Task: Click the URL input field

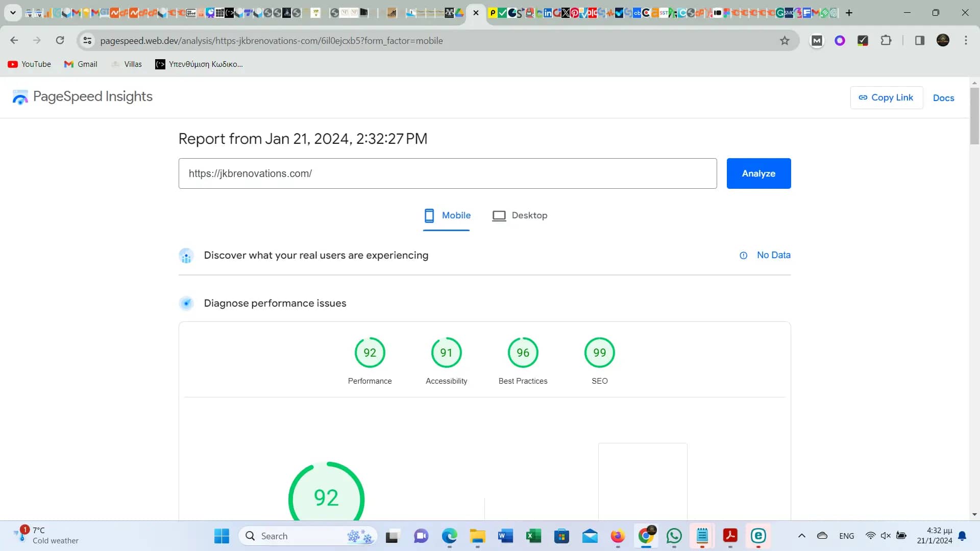Action: click(x=448, y=173)
